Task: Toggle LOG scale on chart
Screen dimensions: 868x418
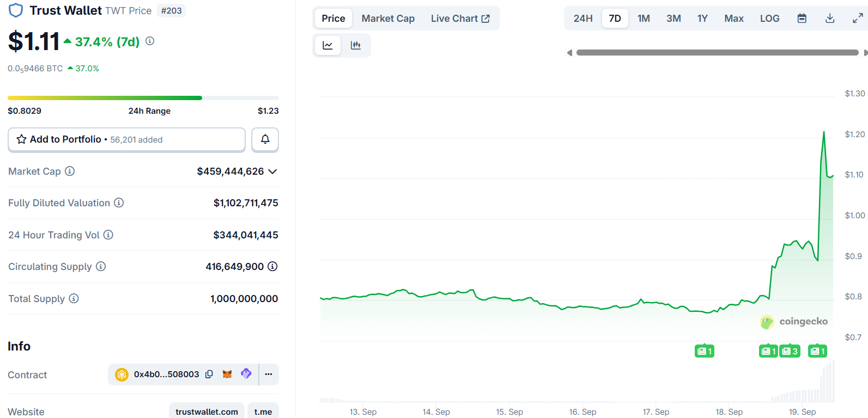Action: point(769,19)
